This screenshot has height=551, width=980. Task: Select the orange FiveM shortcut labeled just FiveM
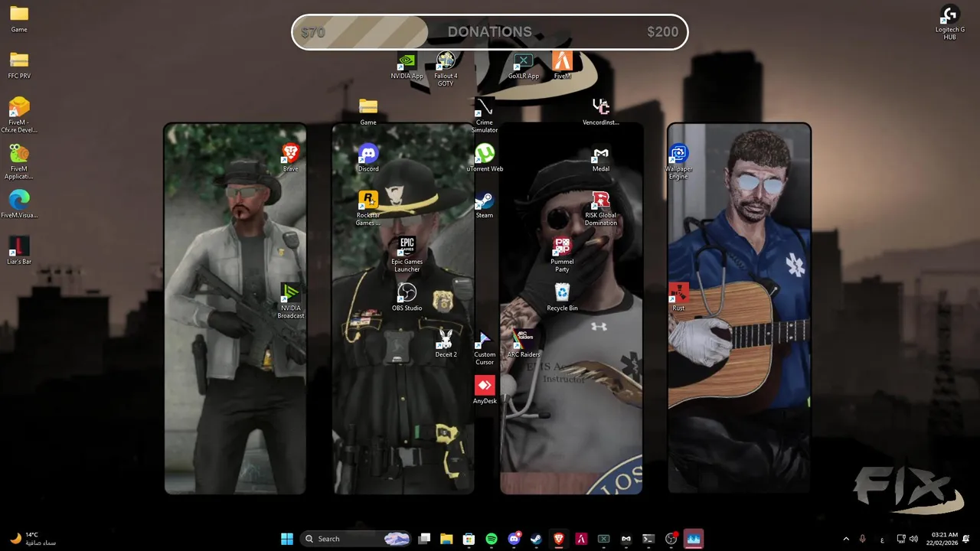click(x=562, y=66)
